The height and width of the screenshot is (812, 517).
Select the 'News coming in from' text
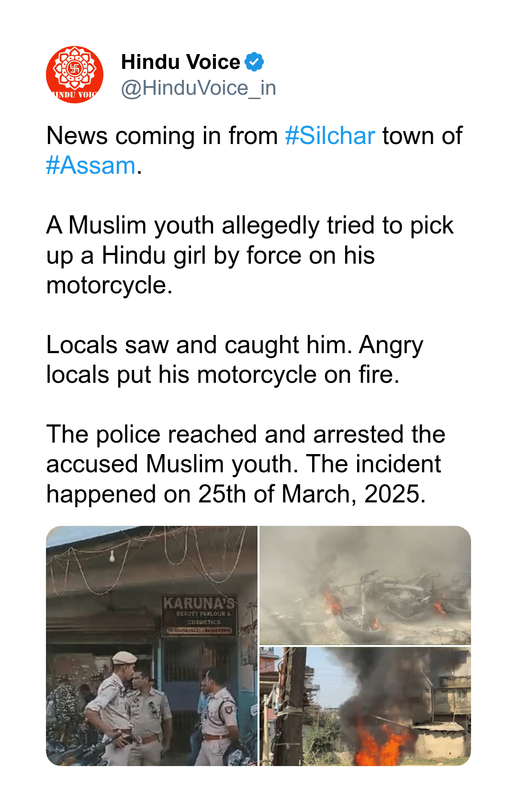coord(162,136)
